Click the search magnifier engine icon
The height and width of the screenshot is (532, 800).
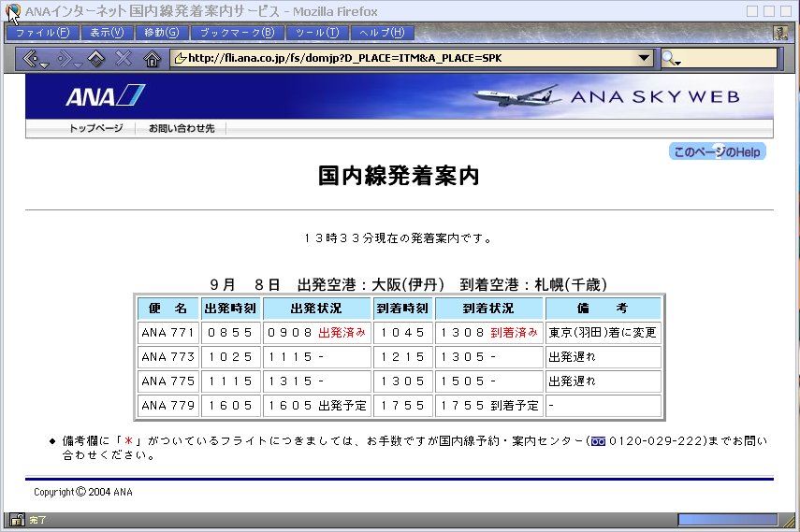670,59
